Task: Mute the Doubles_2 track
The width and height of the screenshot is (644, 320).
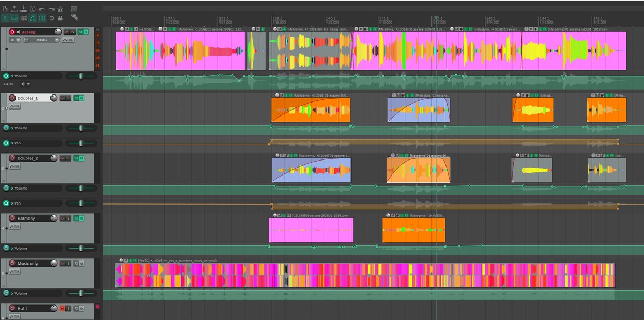Action: click(62, 158)
